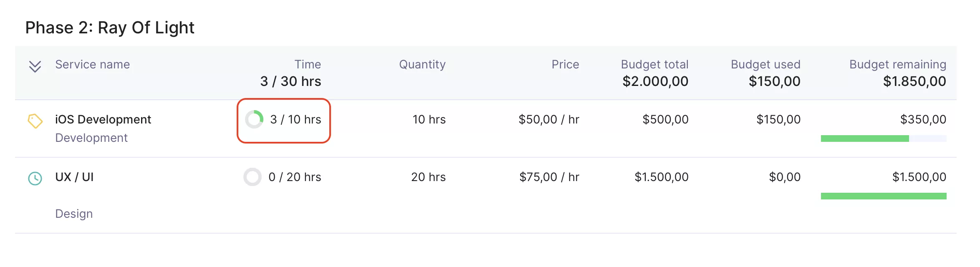Open the iOS Development service name

pos(103,119)
